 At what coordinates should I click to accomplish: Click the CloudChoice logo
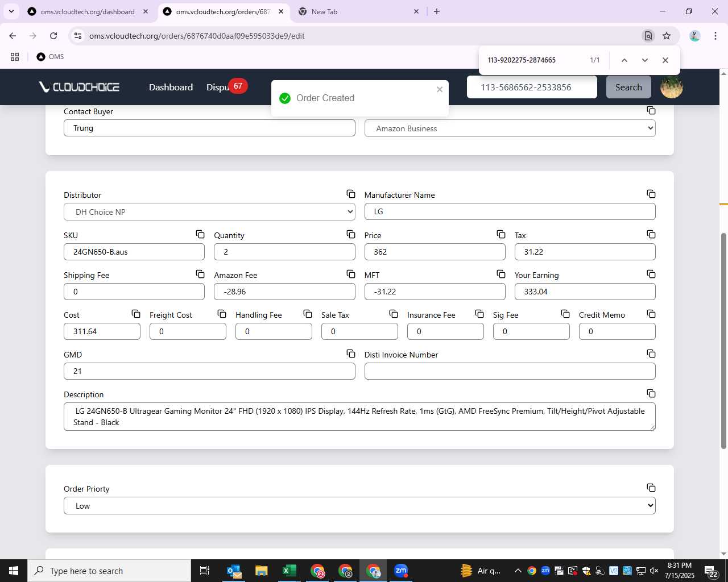[79, 87]
